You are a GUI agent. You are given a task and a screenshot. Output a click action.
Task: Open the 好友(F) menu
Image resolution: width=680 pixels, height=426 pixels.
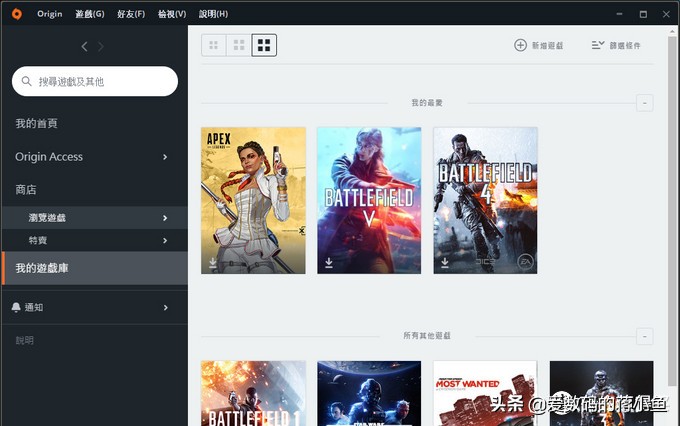point(131,14)
